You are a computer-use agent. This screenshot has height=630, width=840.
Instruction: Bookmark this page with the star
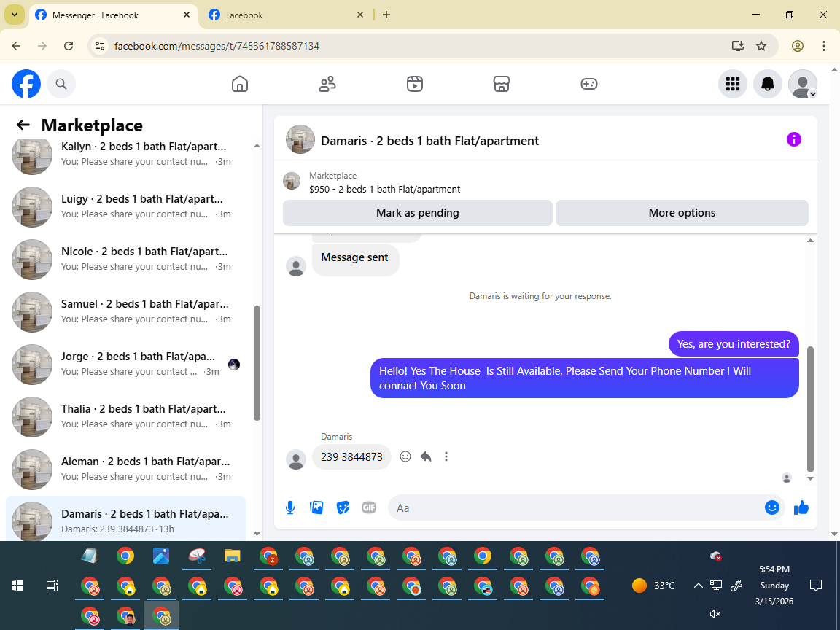pyautogui.click(x=761, y=46)
